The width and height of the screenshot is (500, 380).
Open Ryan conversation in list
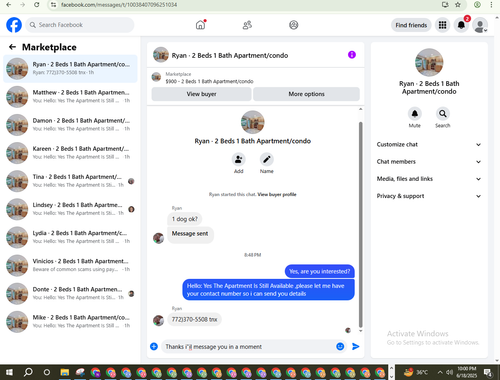point(70,68)
